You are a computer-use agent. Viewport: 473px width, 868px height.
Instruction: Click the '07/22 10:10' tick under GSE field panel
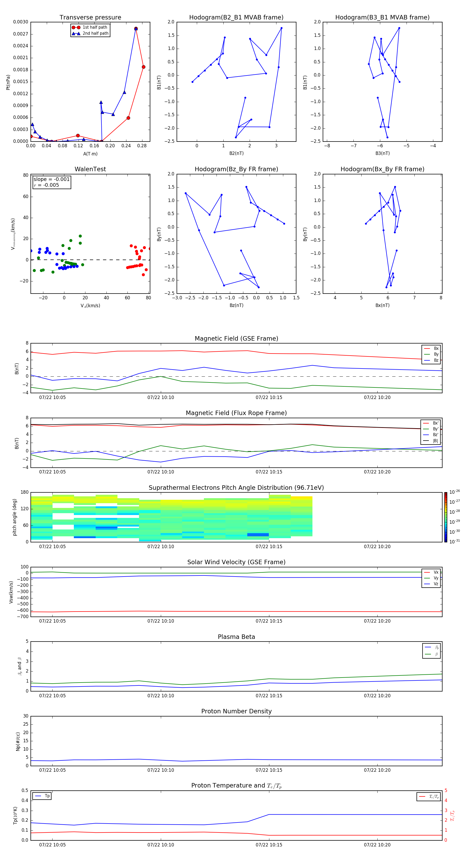[161, 398]
